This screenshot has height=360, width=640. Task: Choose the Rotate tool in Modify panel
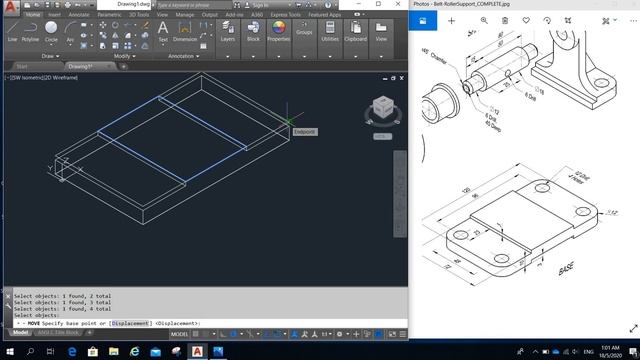(x=116, y=25)
